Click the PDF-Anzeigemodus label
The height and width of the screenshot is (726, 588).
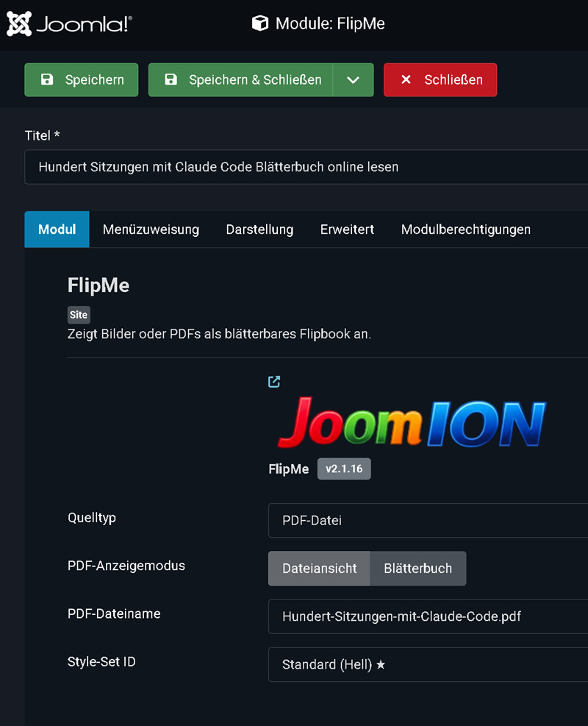pos(126,566)
